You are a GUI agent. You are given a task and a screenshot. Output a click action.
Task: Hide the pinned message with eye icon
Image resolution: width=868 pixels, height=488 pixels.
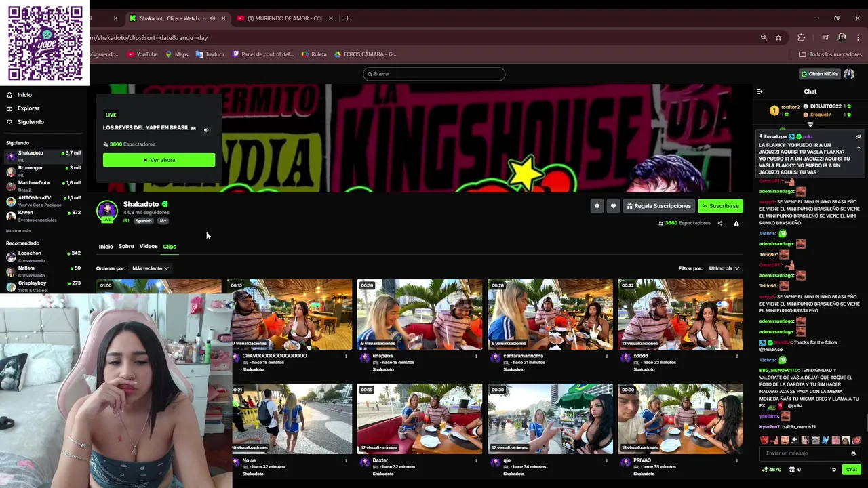pos(859,136)
